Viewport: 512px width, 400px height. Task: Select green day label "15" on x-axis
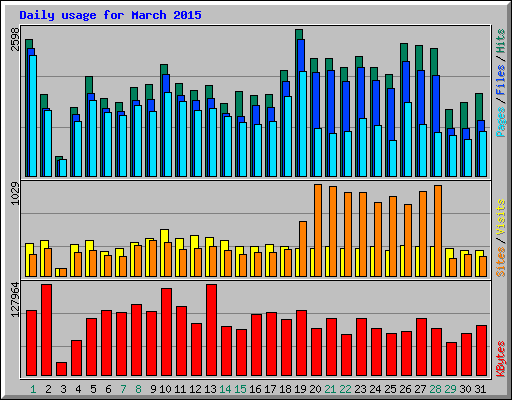240,389
